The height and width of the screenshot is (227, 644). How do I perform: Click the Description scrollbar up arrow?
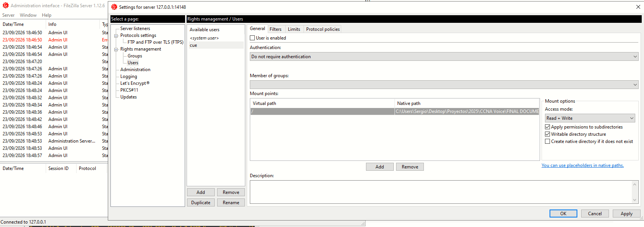coord(634,184)
